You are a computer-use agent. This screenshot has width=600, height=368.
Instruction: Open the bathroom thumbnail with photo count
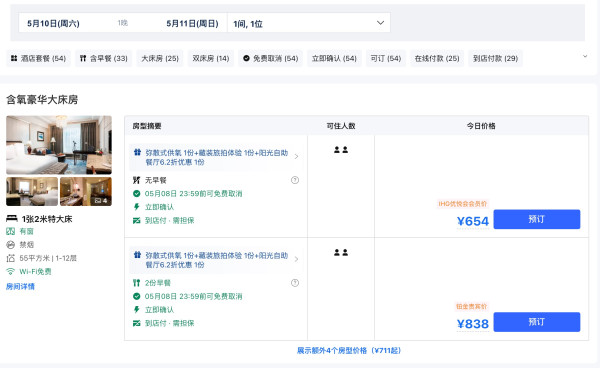coord(86,191)
